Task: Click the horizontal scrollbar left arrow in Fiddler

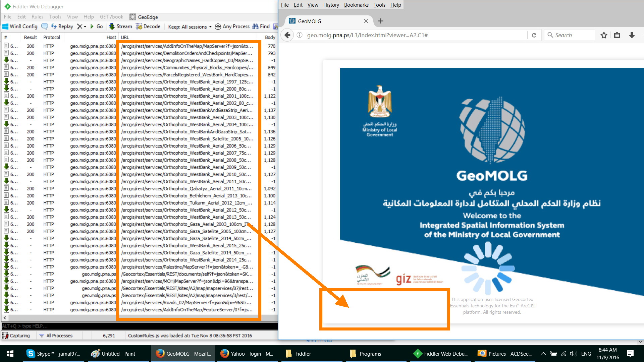Action: [x=5, y=317]
